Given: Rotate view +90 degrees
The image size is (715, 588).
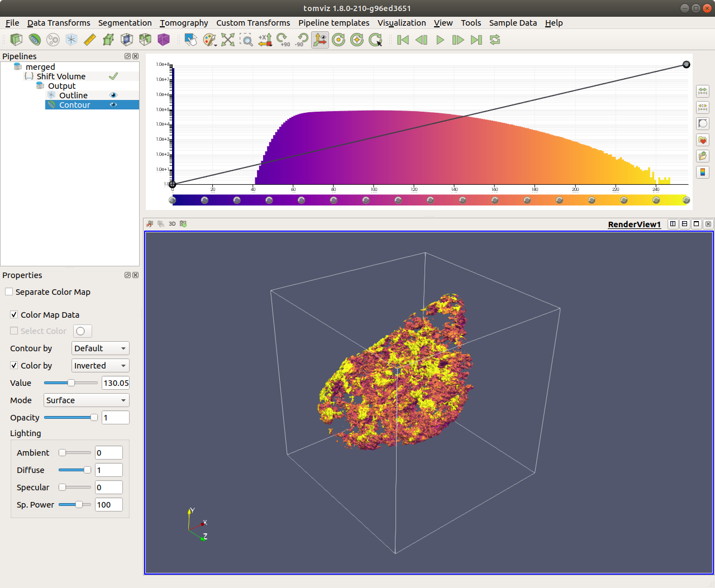Looking at the screenshot, I should coord(283,40).
